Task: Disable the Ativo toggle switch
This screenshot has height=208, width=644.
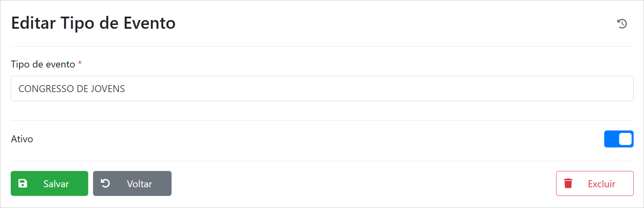Action: (618, 139)
